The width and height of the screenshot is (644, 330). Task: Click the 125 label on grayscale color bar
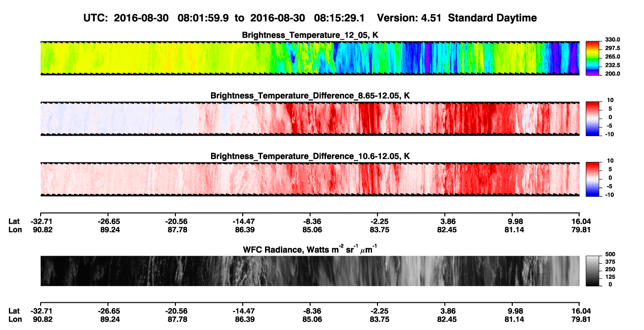click(x=610, y=277)
